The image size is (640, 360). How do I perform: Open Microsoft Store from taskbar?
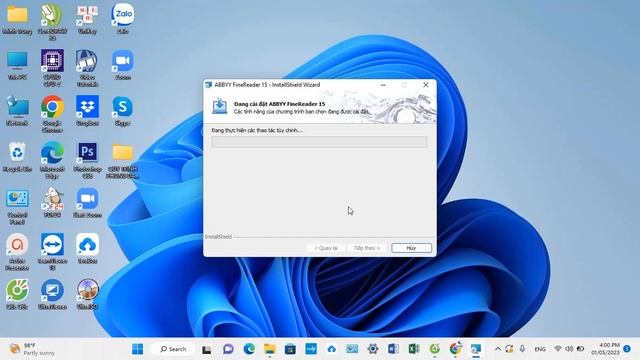[x=290, y=349]
